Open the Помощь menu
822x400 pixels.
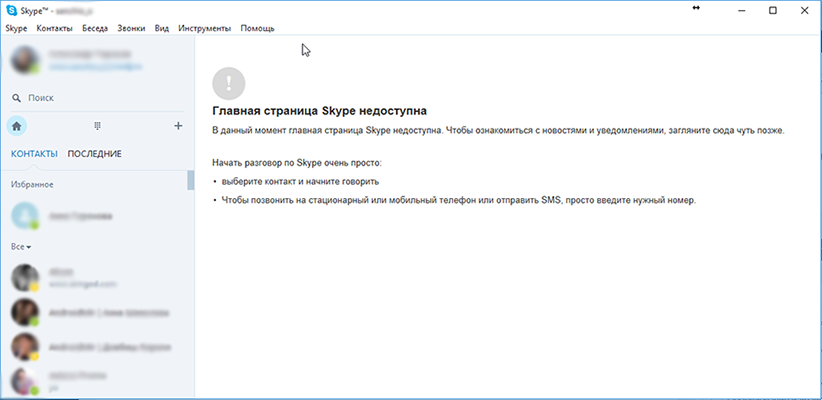257,28
